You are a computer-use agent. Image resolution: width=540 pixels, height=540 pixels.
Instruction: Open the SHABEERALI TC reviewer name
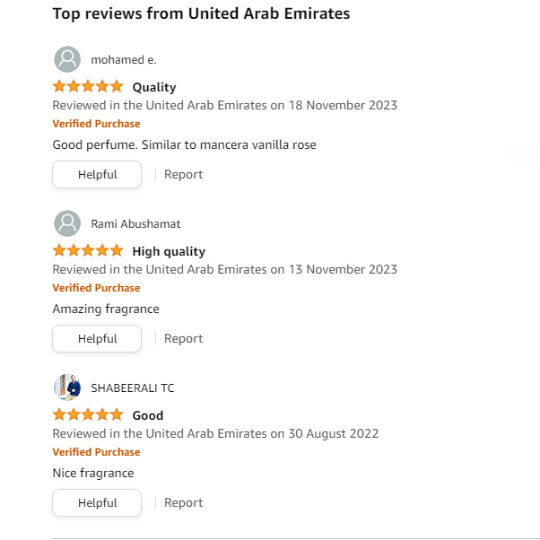[133, 388]
